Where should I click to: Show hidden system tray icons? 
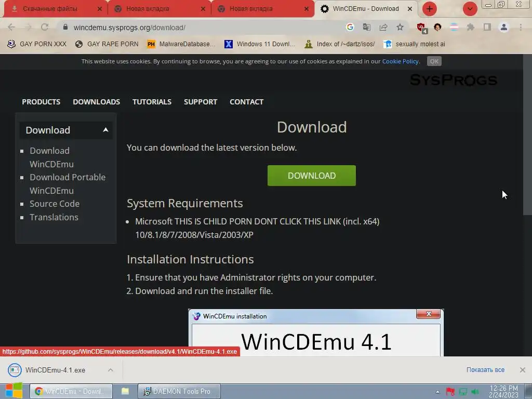tap(437, 392)
